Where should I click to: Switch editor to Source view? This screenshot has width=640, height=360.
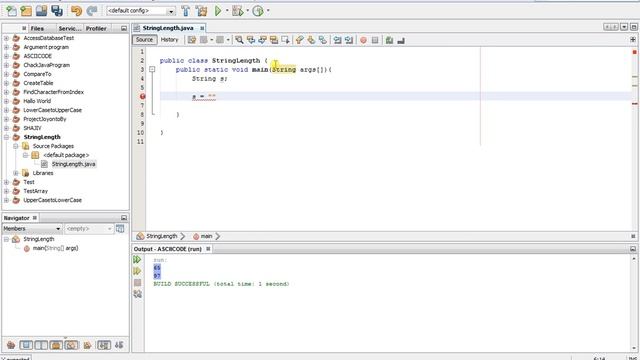pos(144,40)
